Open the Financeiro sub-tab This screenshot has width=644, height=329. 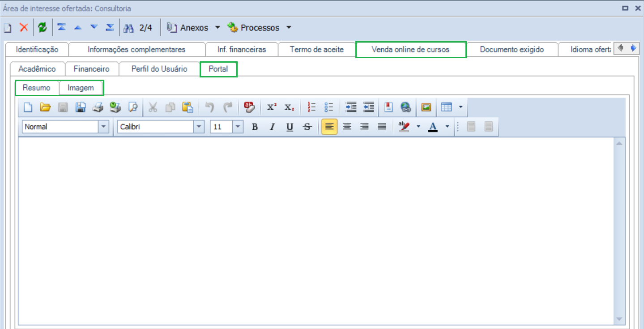coord(92,69)
